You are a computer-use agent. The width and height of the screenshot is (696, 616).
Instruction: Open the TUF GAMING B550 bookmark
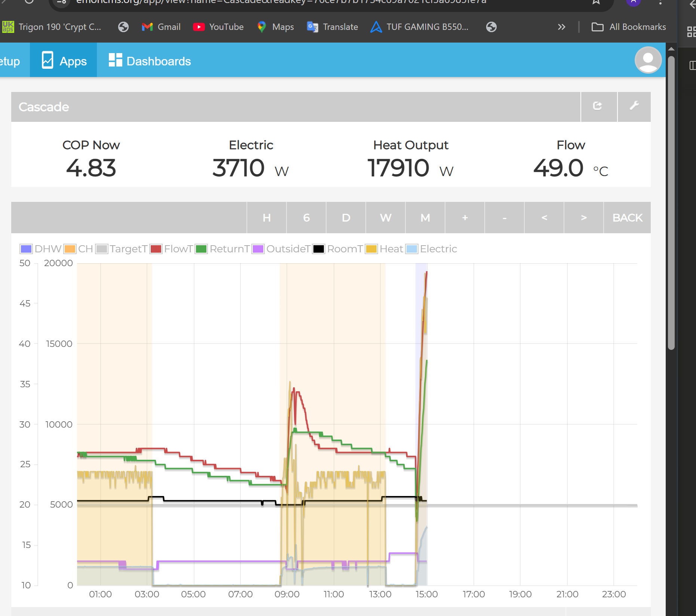tap(419, 27)
